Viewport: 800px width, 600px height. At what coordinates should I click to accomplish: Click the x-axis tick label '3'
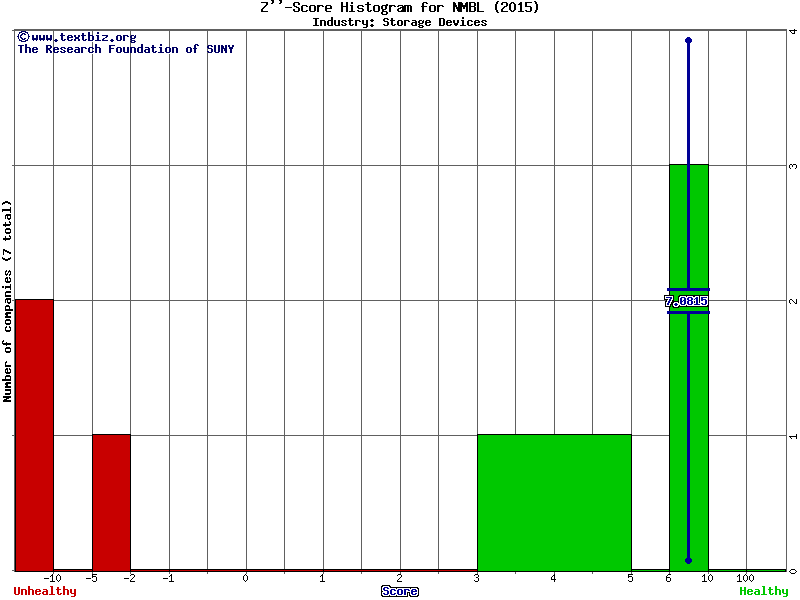point(477,578)
